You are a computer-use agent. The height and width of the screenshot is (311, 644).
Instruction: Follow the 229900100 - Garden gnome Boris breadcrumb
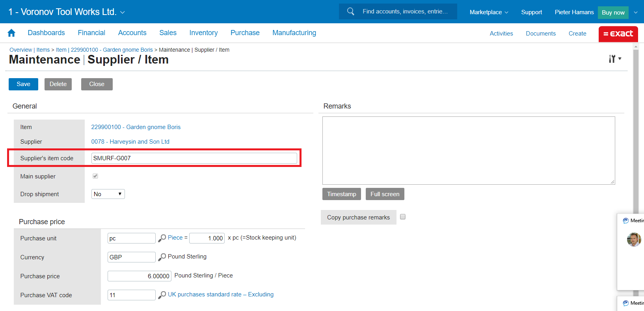(112, 50)
